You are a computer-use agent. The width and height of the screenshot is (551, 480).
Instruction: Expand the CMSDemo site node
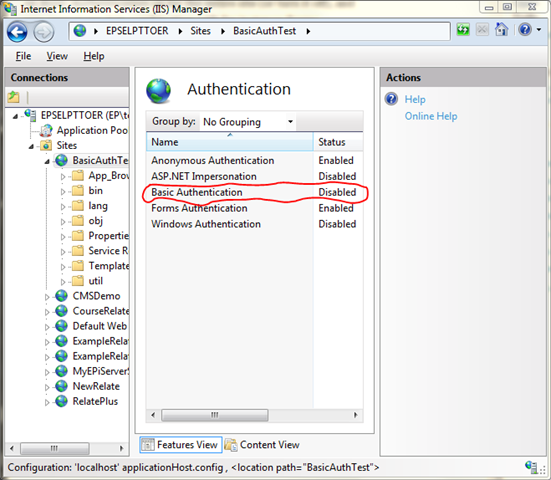click(x=47, y=297)
